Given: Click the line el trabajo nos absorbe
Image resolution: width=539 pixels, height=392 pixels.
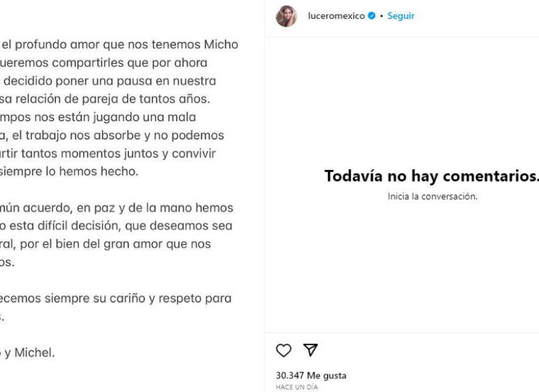Looking at the screenshot, I should pos(112,136).
